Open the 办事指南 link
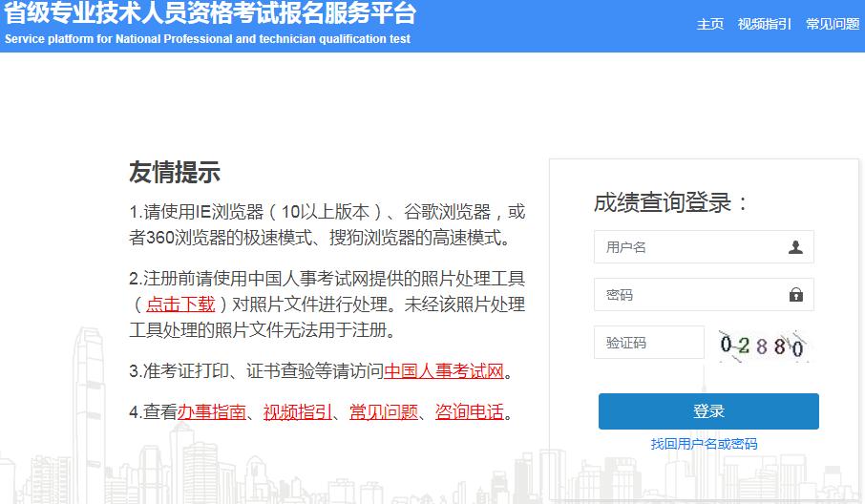 pos(212,412)
